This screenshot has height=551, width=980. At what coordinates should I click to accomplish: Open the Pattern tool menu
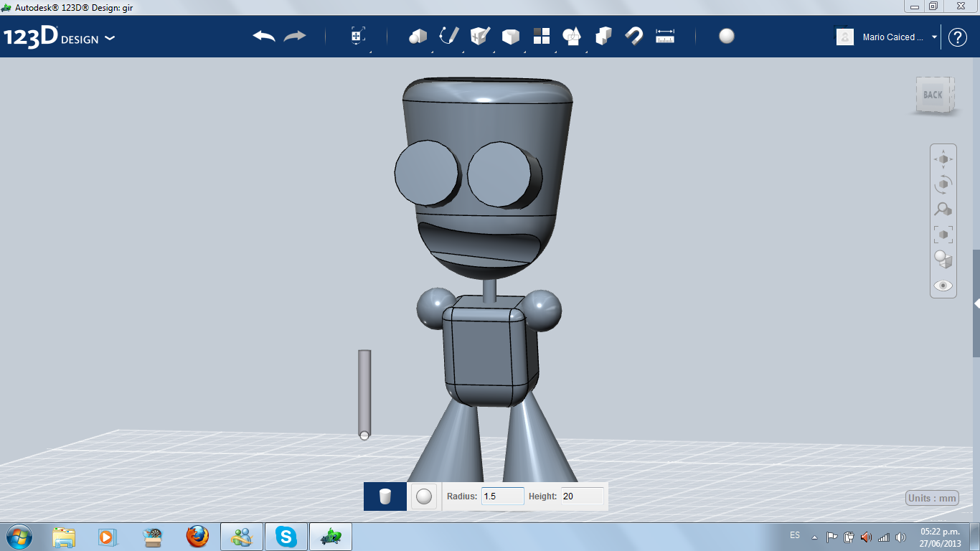pos(542,36)
